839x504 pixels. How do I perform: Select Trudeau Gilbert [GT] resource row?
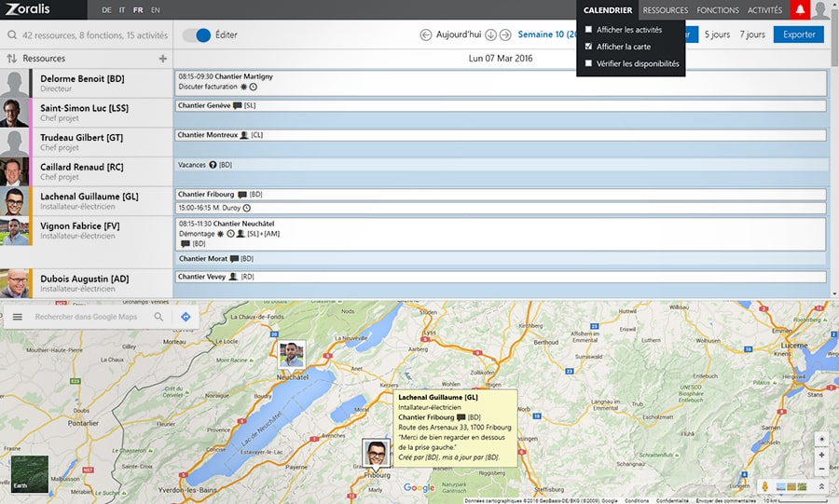pyautogui.click(x=86, y=143)
